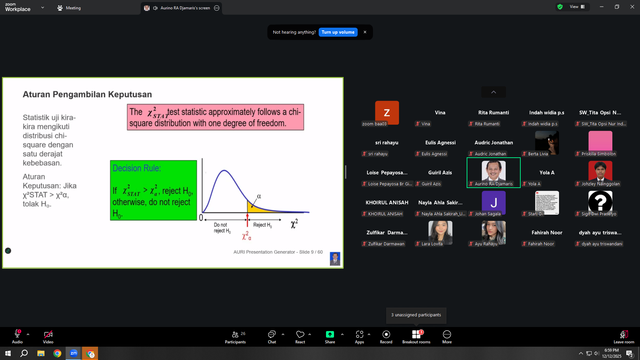Click the taskbar clock and date

(x=611, y=353)
